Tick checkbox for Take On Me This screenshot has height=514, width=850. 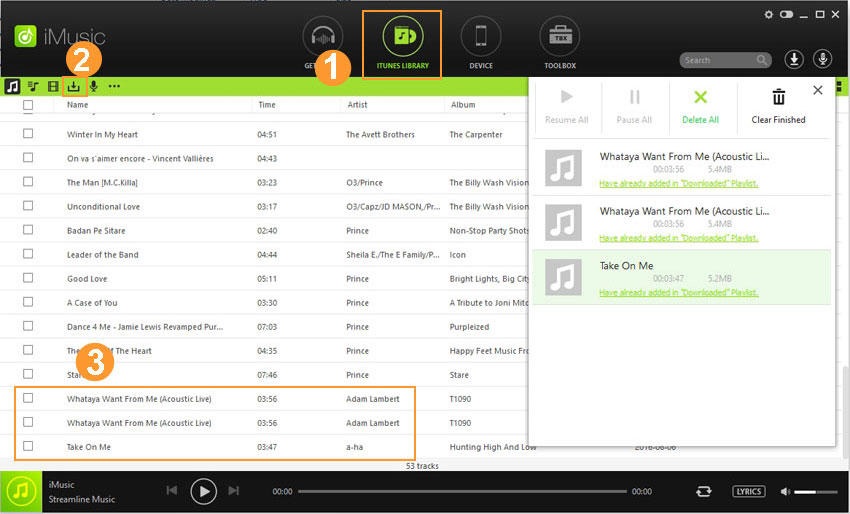28,446
